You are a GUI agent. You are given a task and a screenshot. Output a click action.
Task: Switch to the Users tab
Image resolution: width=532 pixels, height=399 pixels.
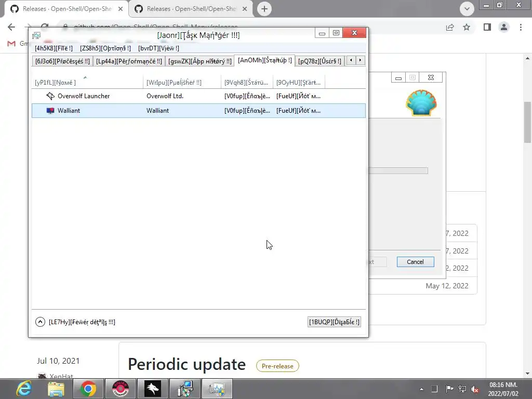(320, 61)
